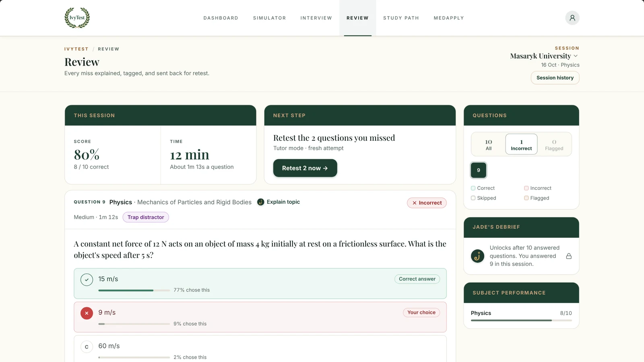Click the Skipped legend box

tap(473, 198)
